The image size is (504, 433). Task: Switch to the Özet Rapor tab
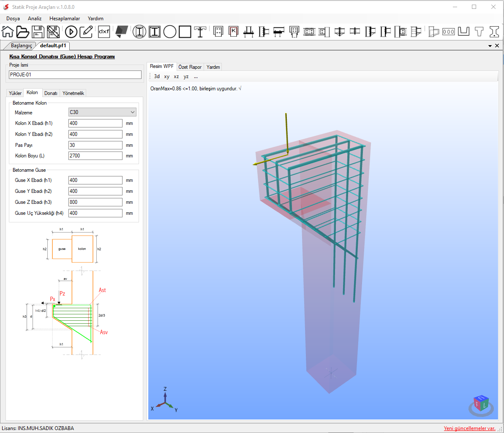(x=190, y=67)
